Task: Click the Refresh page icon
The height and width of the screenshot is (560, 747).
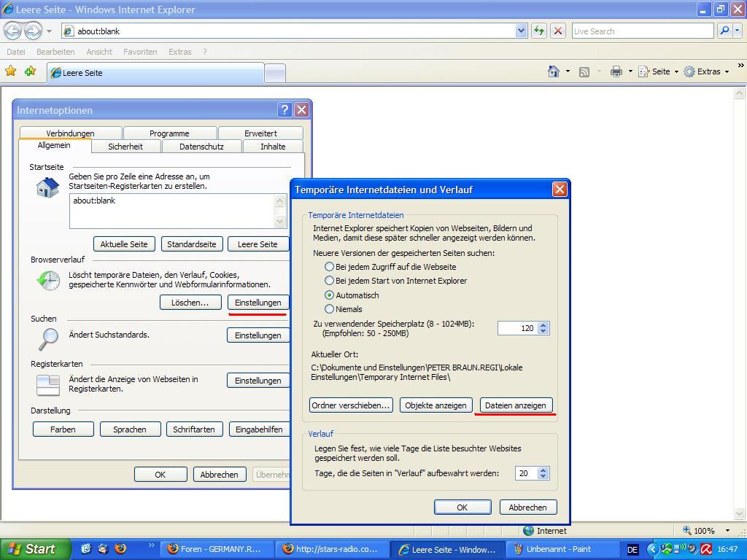Action: pyautogui.click(x=539, y=31)
